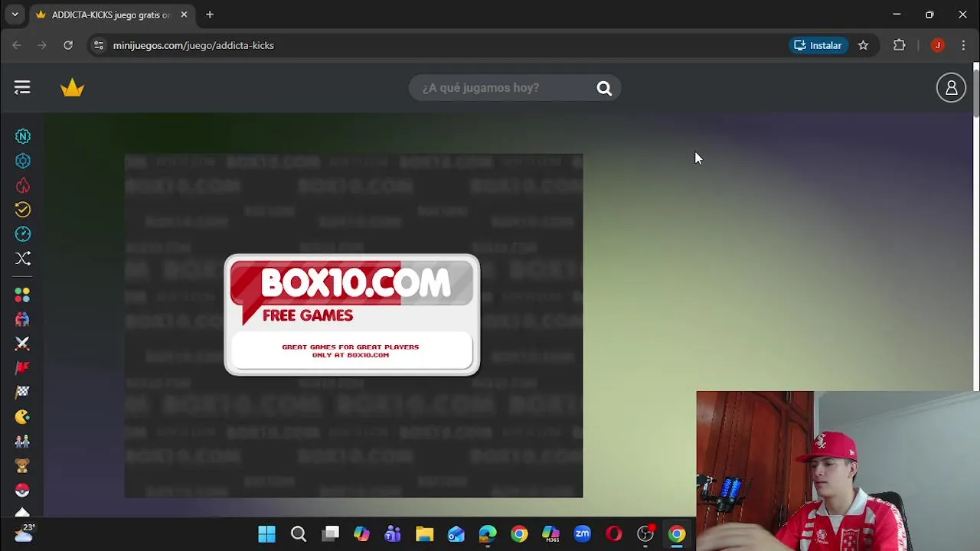Image resolution: width=980 pixels, height=551 pixels.
Task: Click the yellow checkmark clock sidebar icon
Action: [23, 210]
